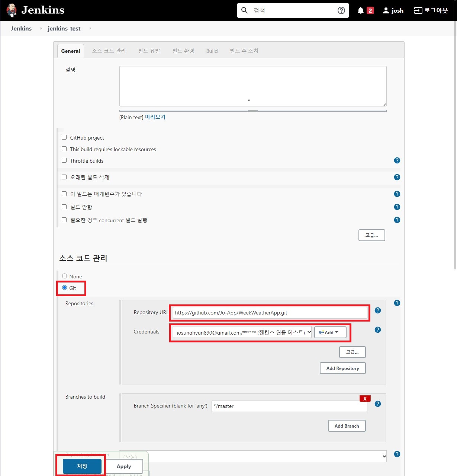Open help icon for Credentials

click(378, 330)
